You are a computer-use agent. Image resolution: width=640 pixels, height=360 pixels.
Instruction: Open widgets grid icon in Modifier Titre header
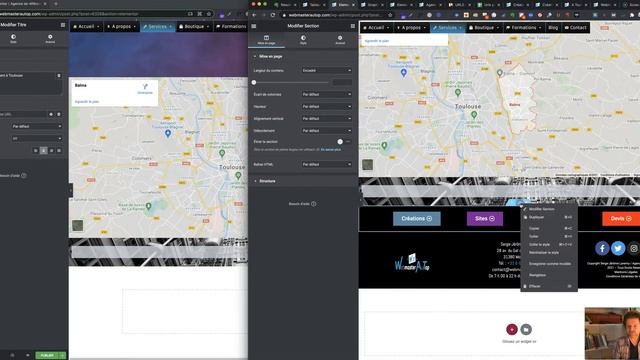tap(63, 25)
